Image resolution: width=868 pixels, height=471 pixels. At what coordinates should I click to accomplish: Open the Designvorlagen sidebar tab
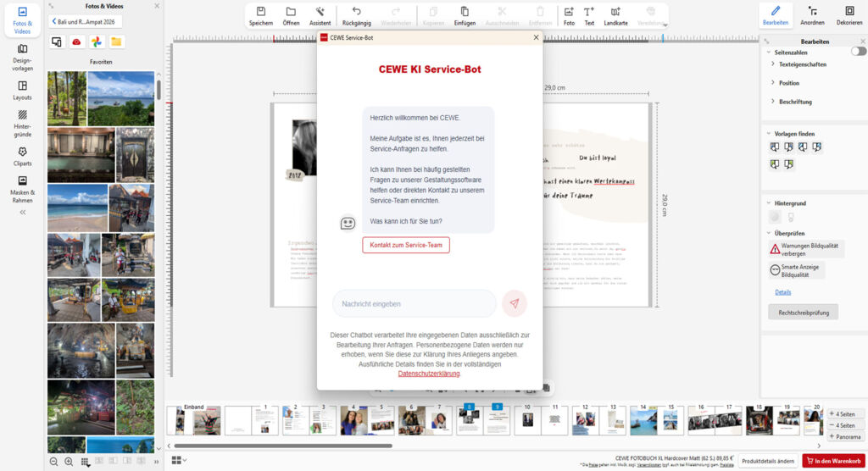pos(22,58)
